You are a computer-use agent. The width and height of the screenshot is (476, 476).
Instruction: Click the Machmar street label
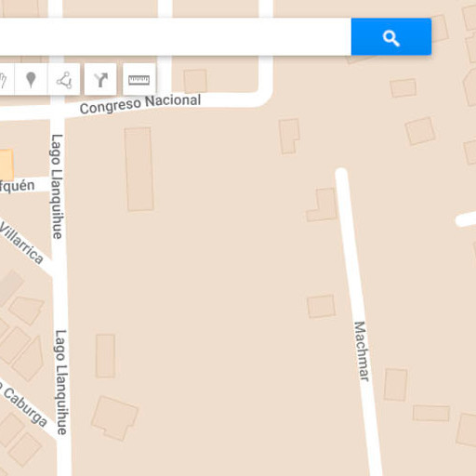(362, 351)
